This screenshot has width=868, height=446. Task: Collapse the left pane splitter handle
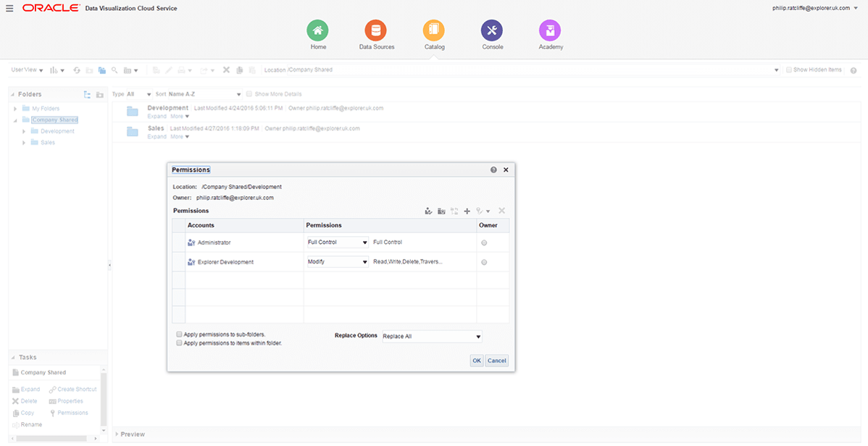point(109,266)
